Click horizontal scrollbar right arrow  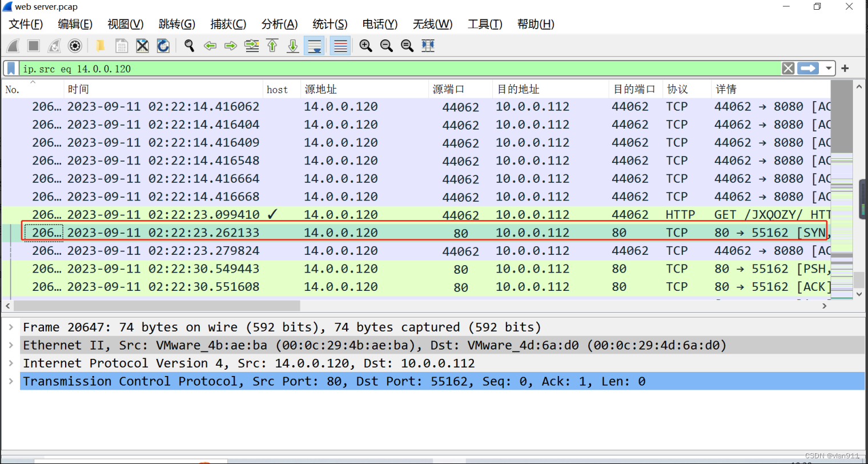tap(825, 306)
